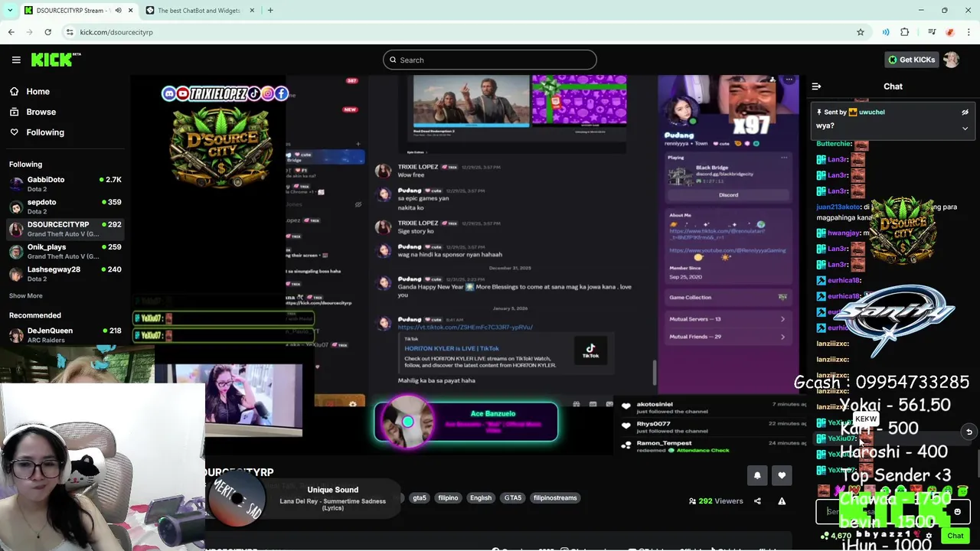Open the tab search dropdown arrow
The height and width of the screenshot is (551, 980).
9,11
